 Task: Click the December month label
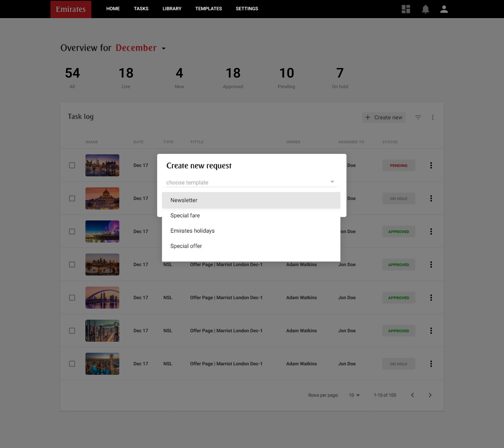pyautogui.click(x=136, y=48)
